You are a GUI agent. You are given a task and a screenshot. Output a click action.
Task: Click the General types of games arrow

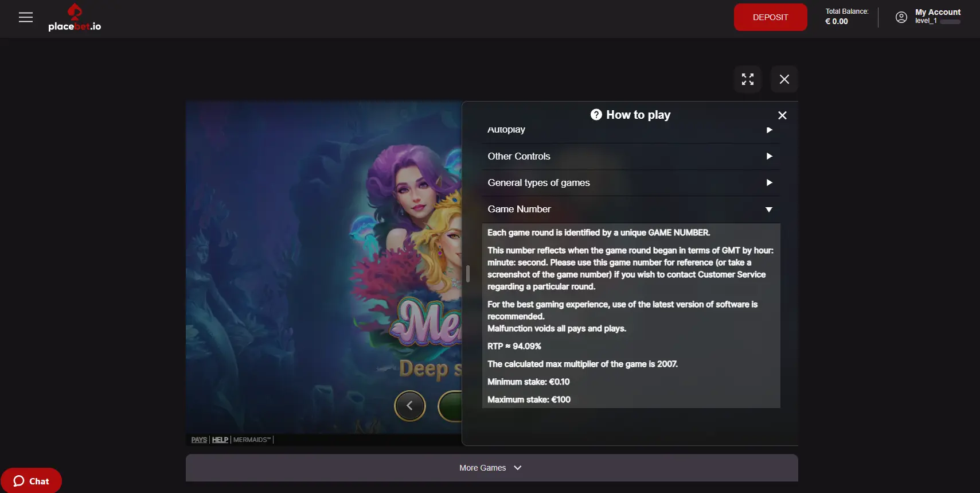tap(770, 183)
